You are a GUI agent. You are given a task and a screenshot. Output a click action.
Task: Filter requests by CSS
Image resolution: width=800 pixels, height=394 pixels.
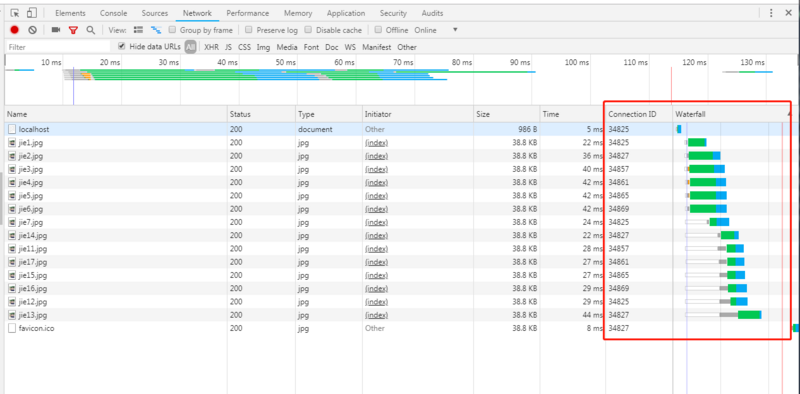pos(244,47)
